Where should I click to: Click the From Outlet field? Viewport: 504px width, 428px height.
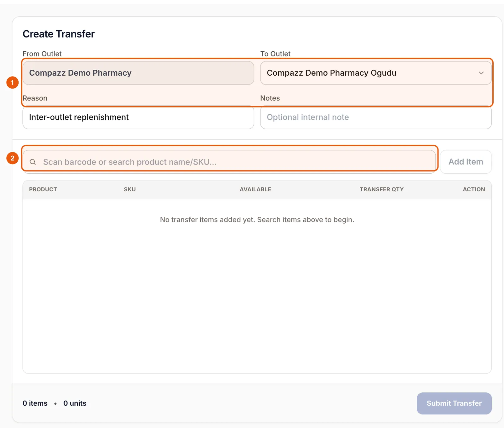click(x=138, y=73)
